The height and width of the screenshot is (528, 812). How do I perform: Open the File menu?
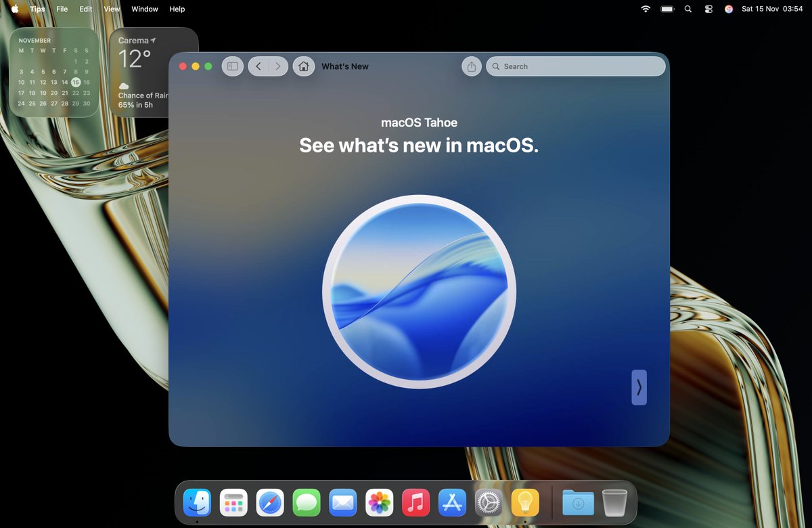pyautogui.click(x=62, y=9)
